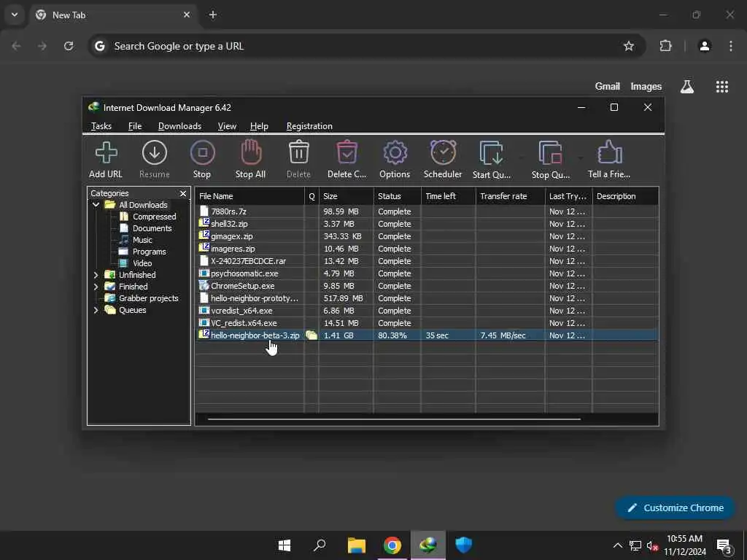Expand the Unfinished category
Viewport: 747px width, 560px height.
(96, 275)
